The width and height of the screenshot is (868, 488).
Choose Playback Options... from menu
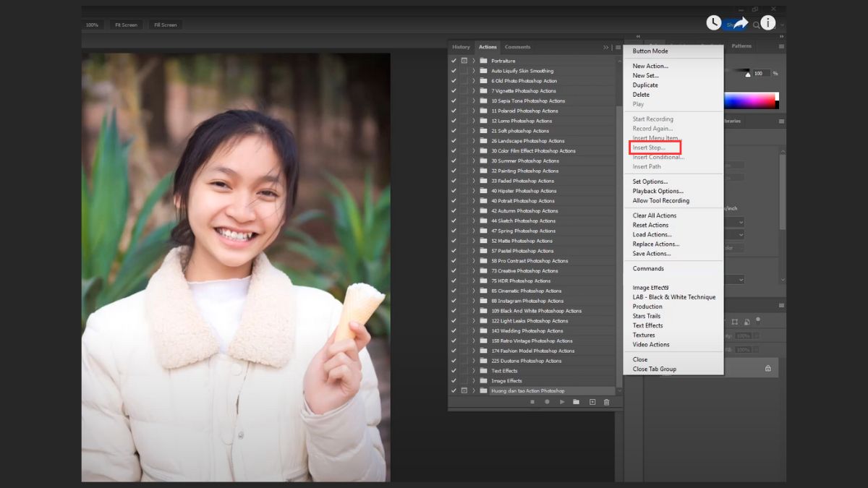[x=658, y=192]
